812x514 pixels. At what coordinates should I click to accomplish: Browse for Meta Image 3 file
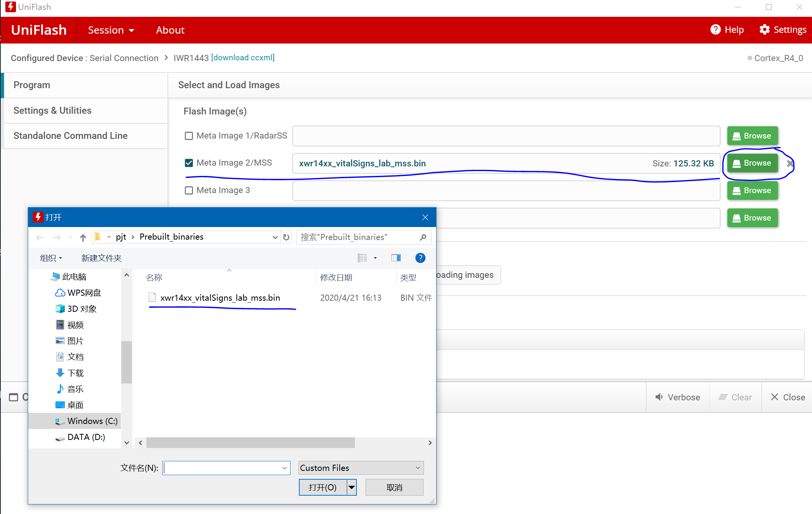point(752,190)
